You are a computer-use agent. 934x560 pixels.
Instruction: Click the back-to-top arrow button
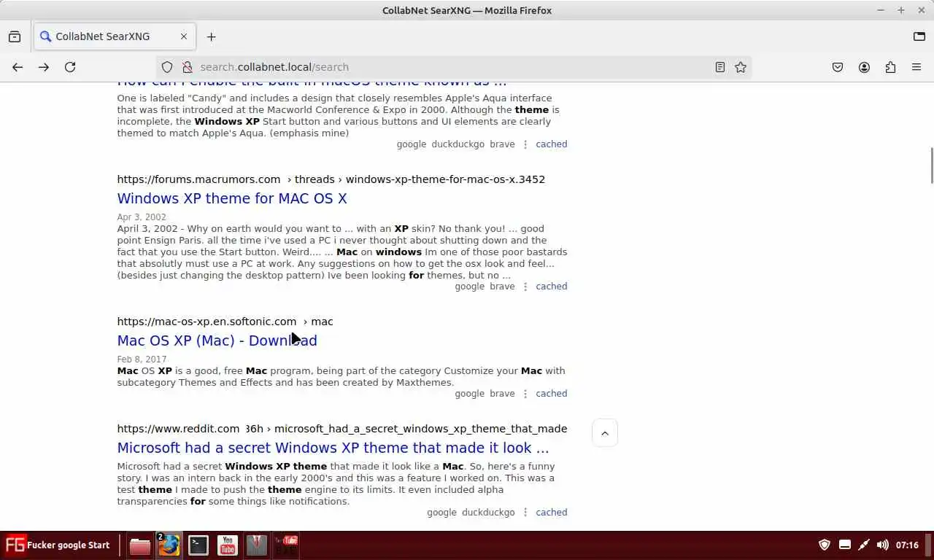(605, 433)
